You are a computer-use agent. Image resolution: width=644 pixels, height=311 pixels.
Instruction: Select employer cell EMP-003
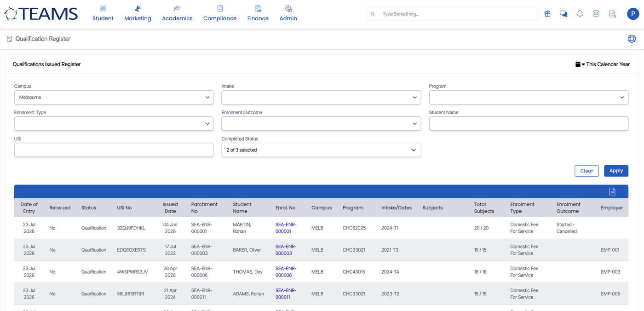[610, 272]
